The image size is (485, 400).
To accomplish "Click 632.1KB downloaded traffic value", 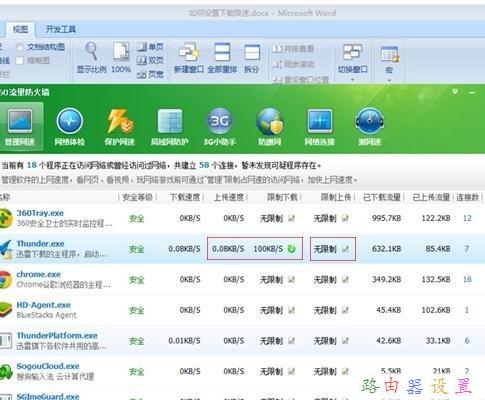I will (386, 249).
